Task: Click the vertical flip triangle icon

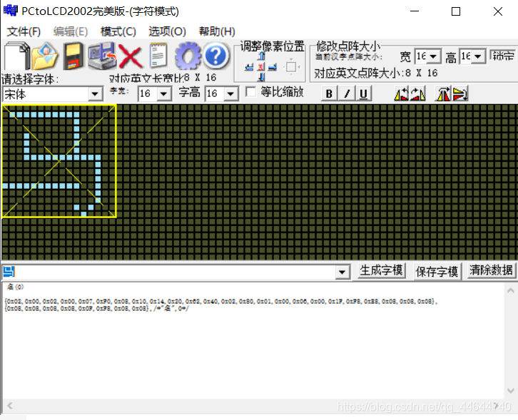Action: 460,93
